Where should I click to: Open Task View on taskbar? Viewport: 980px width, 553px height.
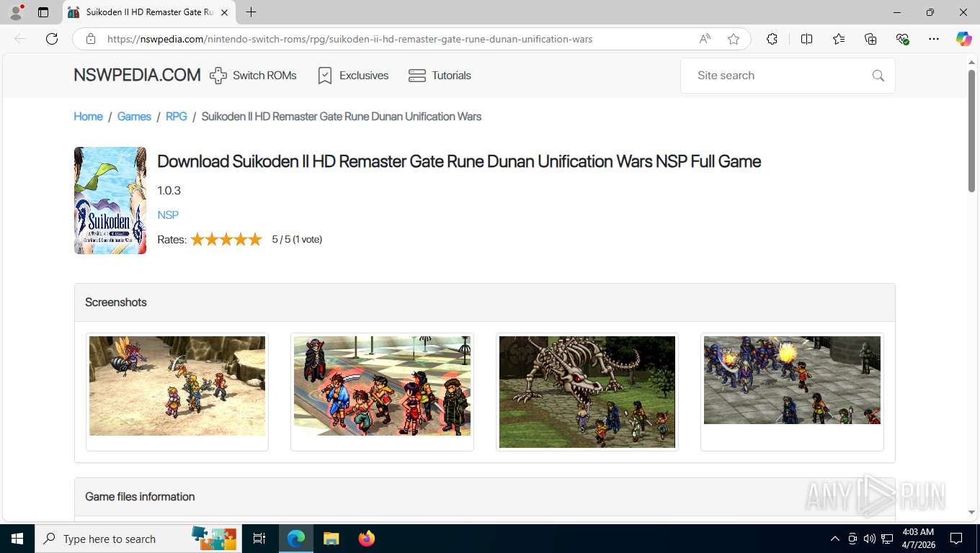[x=259, y=539]
